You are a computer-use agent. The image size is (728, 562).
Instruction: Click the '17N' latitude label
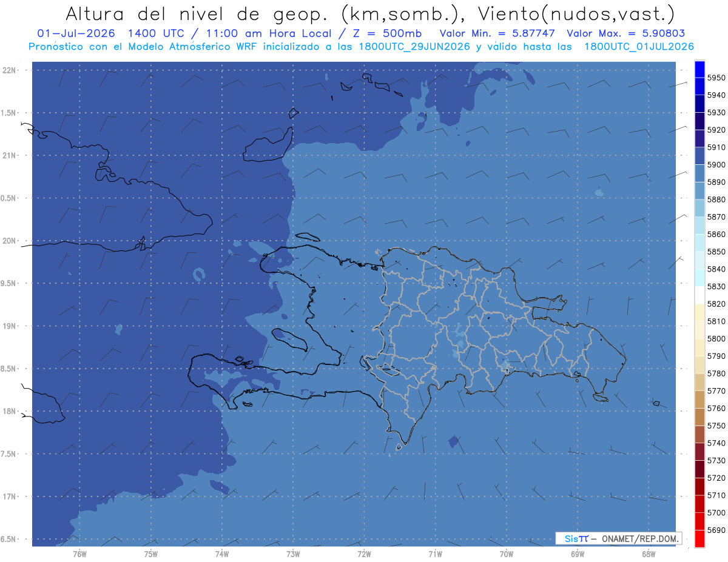coord(9,497)
